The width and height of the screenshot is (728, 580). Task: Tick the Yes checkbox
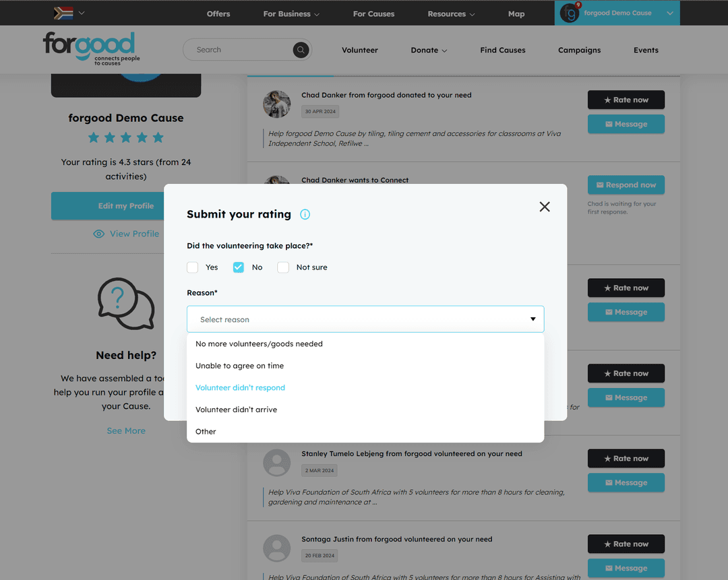point(193,267)
